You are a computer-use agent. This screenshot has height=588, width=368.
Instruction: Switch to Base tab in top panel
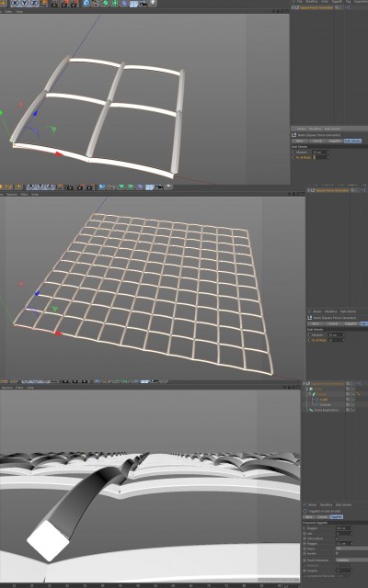pos(300,141)
